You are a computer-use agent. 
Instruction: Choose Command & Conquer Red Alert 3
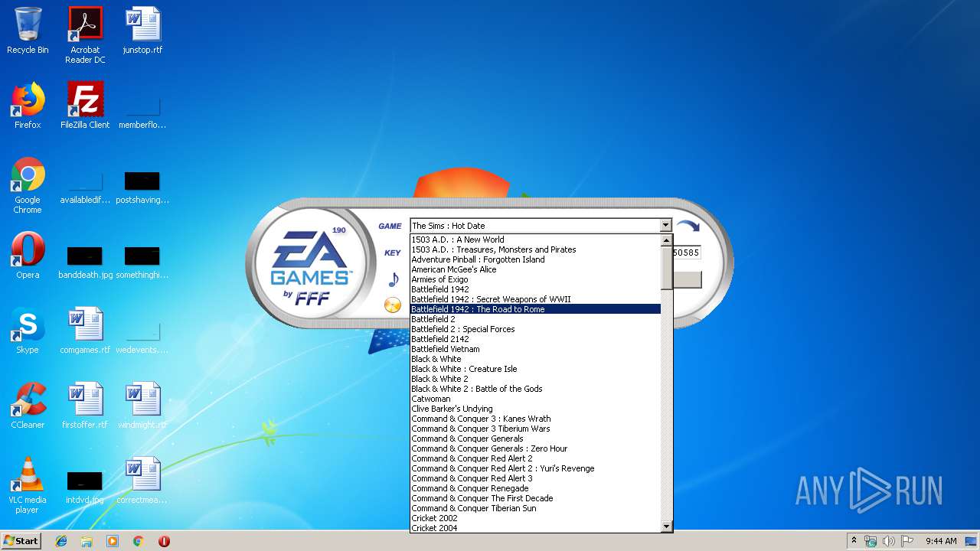pos(535,478)
